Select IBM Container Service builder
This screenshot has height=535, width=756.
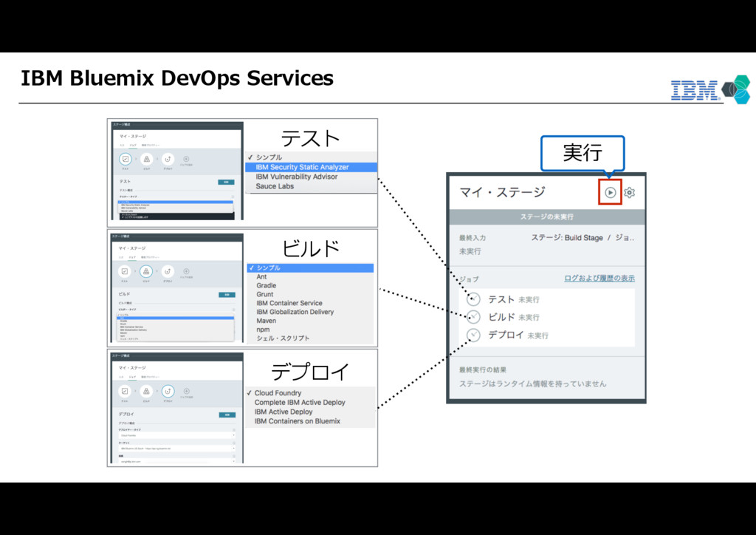(x=311, y=303)
